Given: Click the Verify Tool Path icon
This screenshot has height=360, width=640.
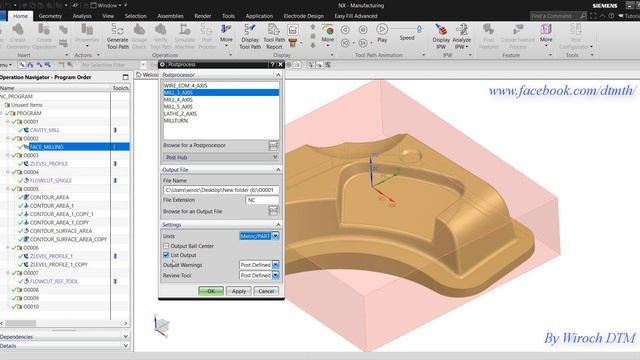Looking at the screenshot, I should [x=161, y=36].
